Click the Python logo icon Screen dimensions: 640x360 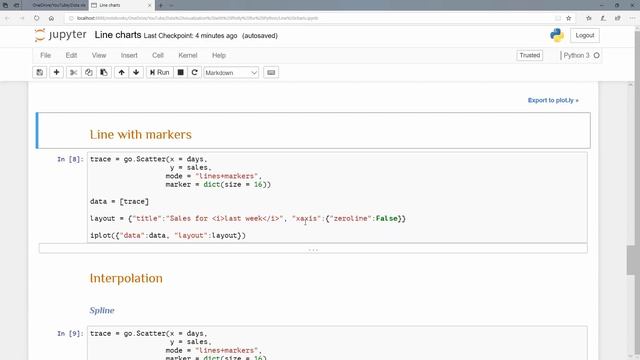pos(557,35)
